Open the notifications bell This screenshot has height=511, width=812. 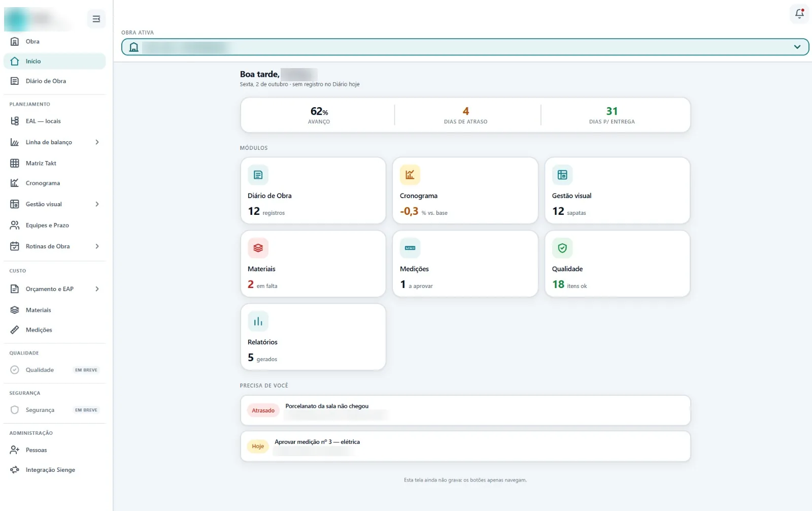[799, 14]
